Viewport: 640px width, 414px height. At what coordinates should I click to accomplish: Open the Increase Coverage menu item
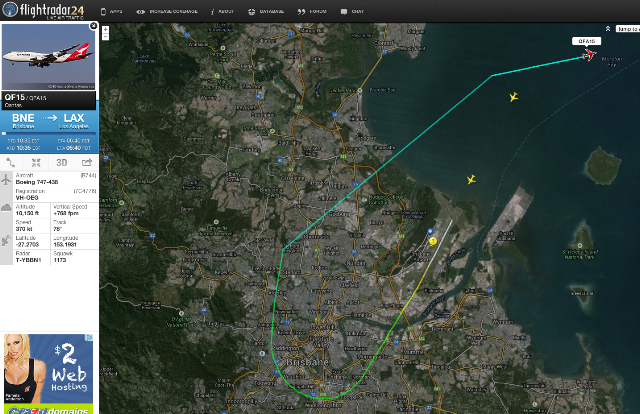(167, 11)
